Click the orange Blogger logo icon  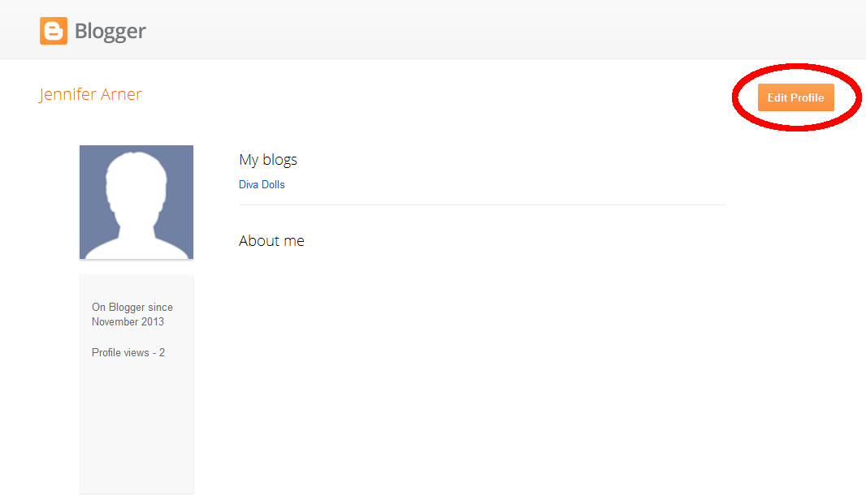coord(53,31)
